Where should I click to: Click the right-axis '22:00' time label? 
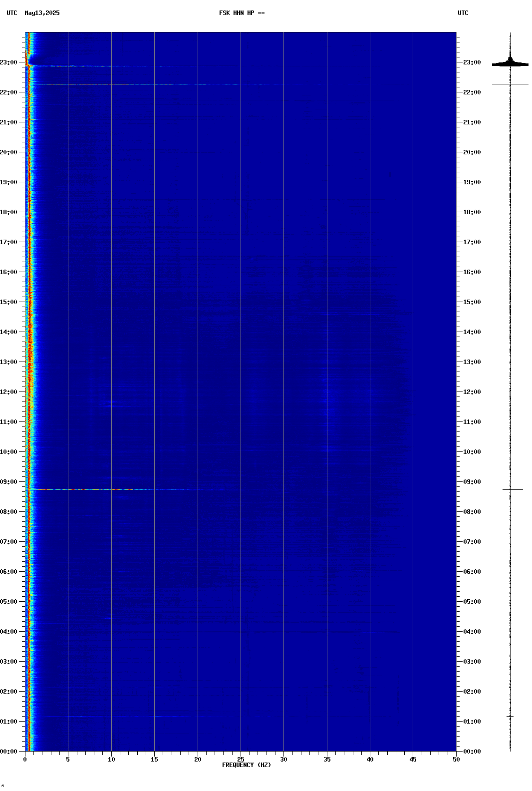tap(472, 92)
